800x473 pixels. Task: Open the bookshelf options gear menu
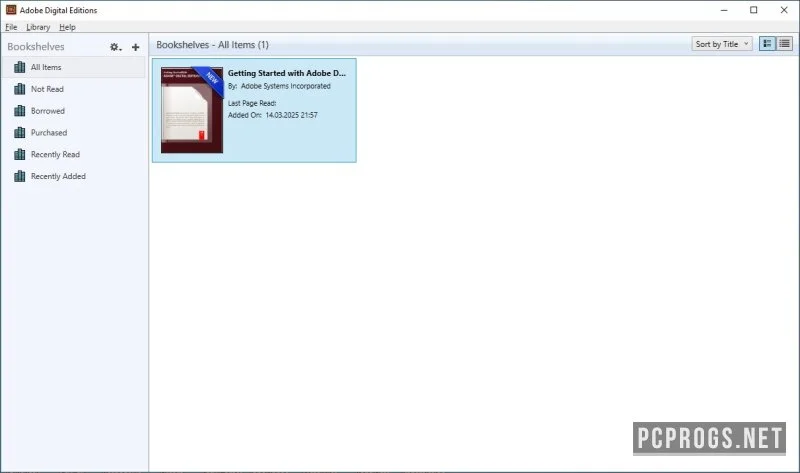116,47
